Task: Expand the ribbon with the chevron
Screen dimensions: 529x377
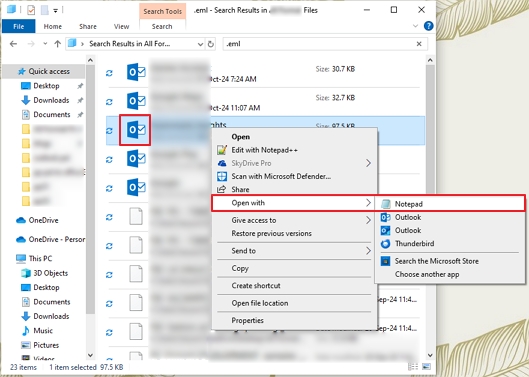Action: point(415,26)
